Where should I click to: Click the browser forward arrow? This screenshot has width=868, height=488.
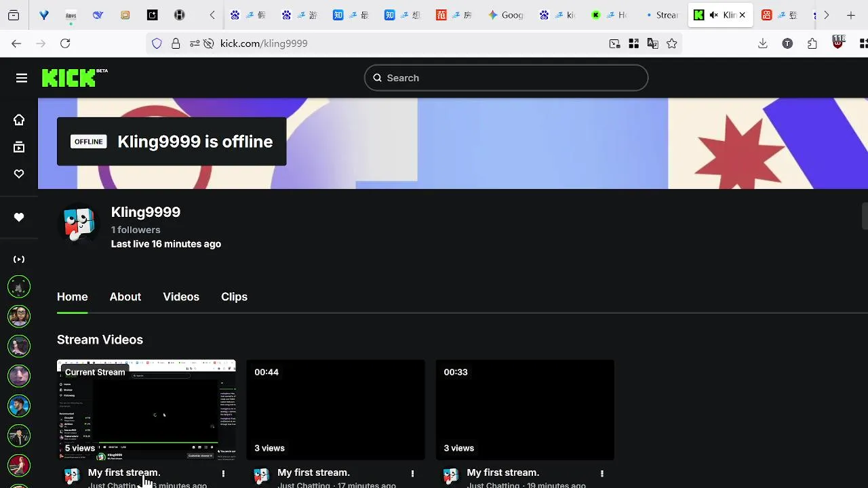click(41, 43)
